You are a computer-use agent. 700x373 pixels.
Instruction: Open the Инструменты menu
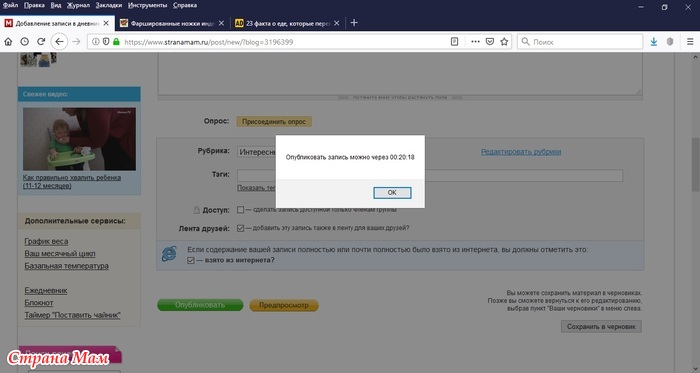point(147,5)
